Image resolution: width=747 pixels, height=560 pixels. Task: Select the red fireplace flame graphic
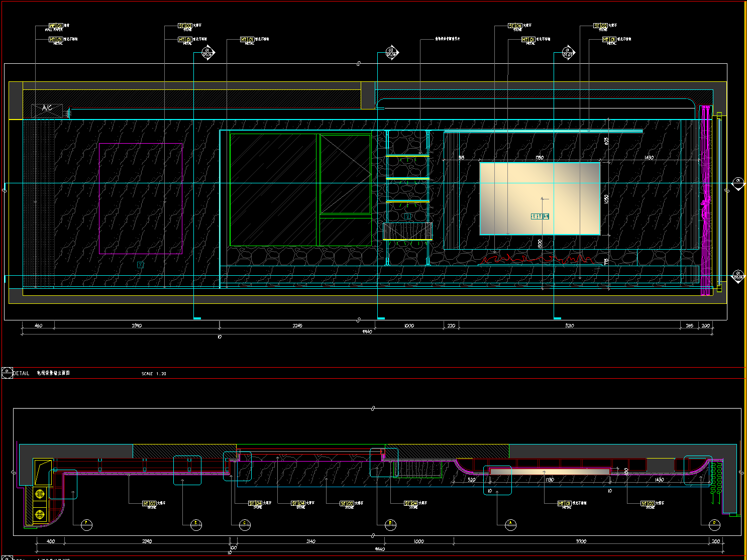click(x=538, y=258)
